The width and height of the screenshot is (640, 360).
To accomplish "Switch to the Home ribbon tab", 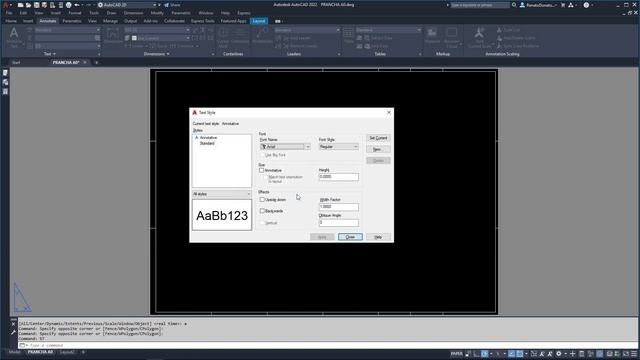I will tap(11, 21).
